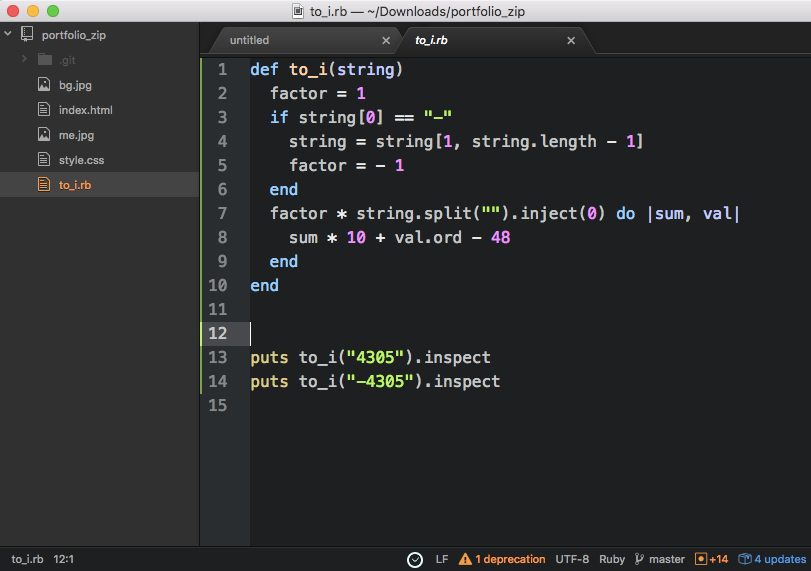Open the 1 deprecation notice
Image resolution: width=811 pixels, height=571 pixels.
pos(510,559)
